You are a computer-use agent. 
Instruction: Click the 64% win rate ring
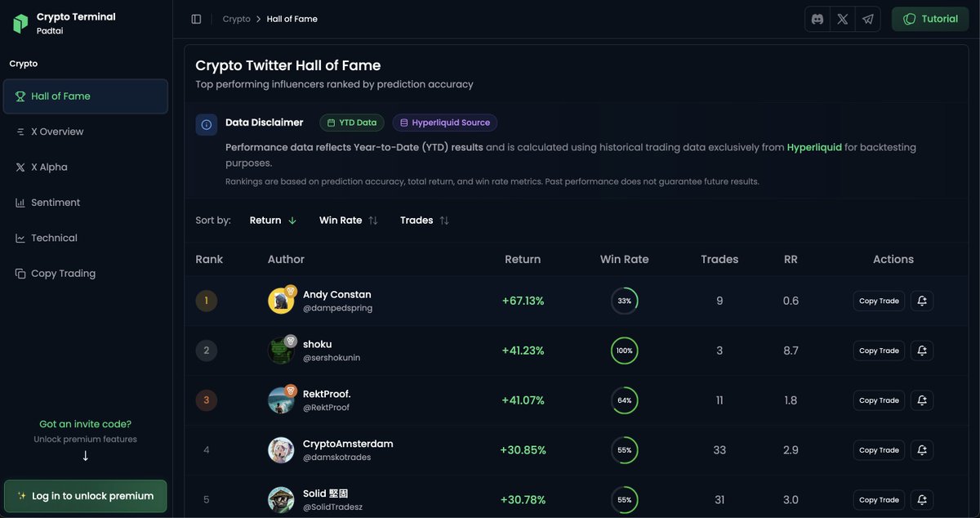tap(625, 400)
